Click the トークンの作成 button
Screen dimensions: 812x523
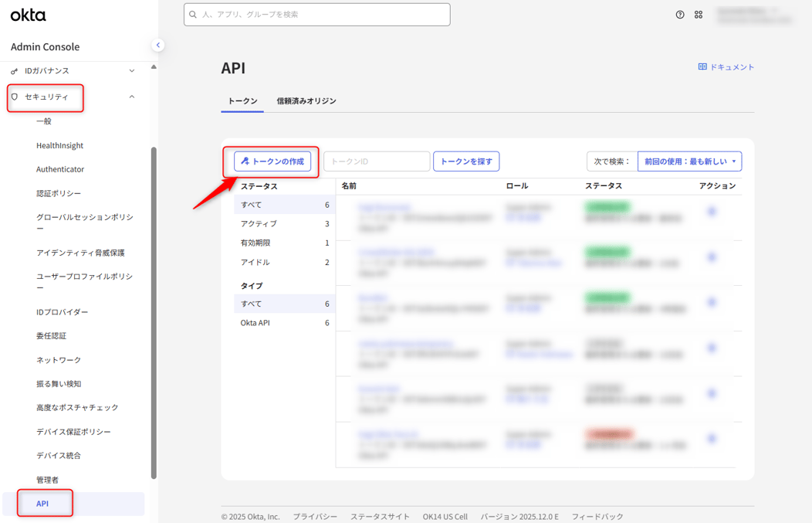click(x=273, y=161)
